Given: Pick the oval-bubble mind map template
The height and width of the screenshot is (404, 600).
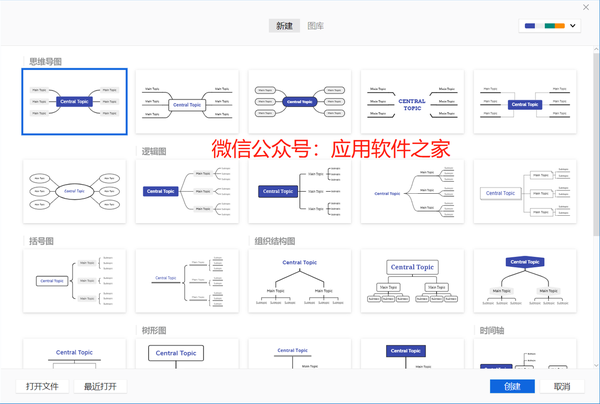Looking at the screenshot, I should pyautogui.click(x=75, y=191).
